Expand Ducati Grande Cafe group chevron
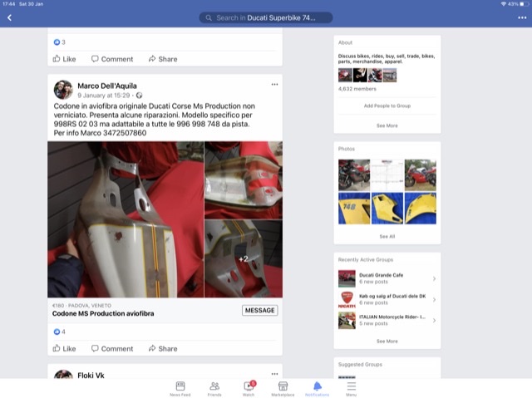Screen dimensions: 532x398 (x=434, y=278)
